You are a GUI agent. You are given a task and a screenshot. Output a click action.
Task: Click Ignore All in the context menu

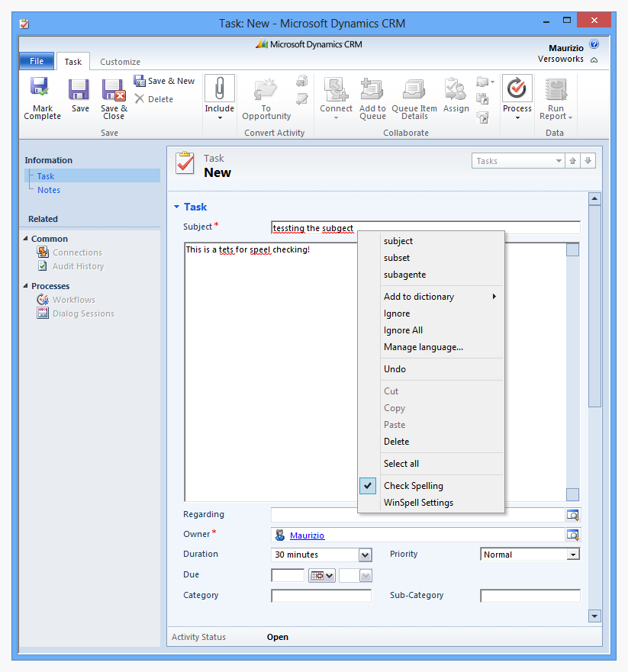tap(430, 330)
